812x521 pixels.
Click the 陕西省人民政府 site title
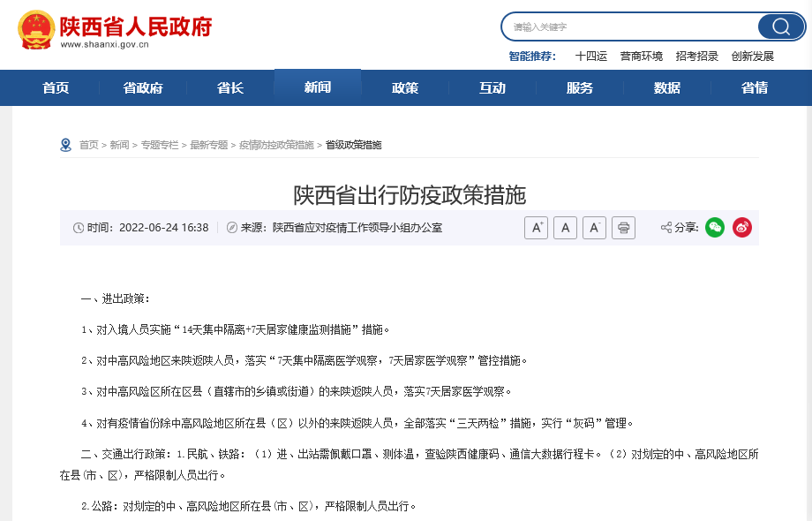(x=136, y=26)
